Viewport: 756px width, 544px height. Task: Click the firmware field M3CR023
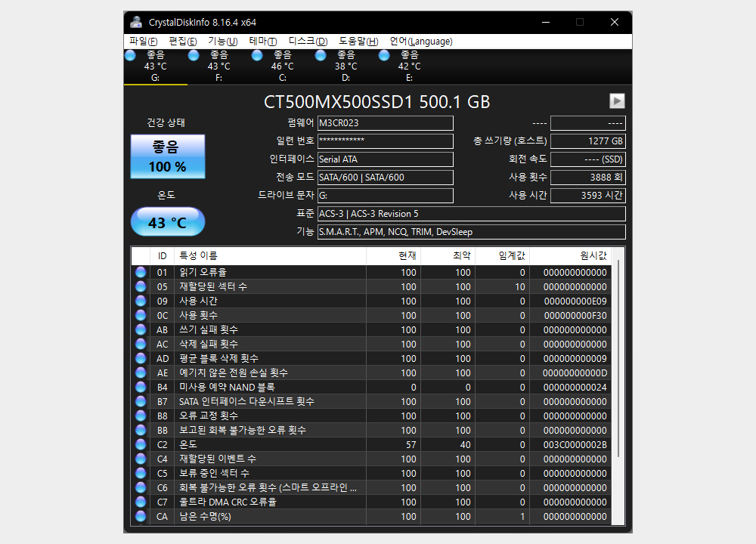click(386, 123)
